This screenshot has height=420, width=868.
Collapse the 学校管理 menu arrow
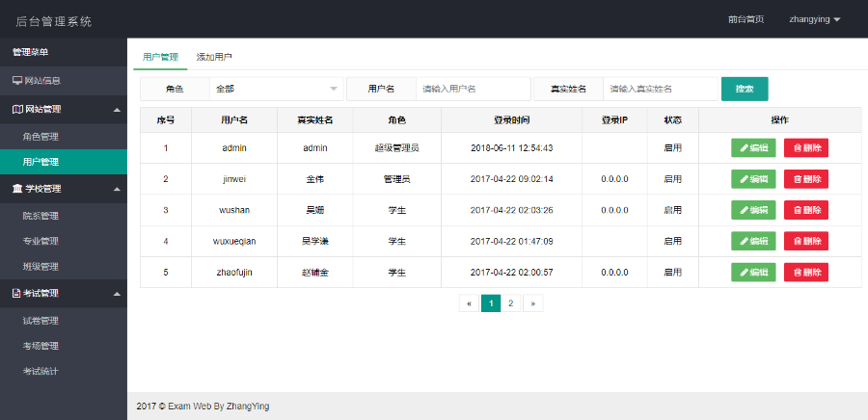coord(117,190)
